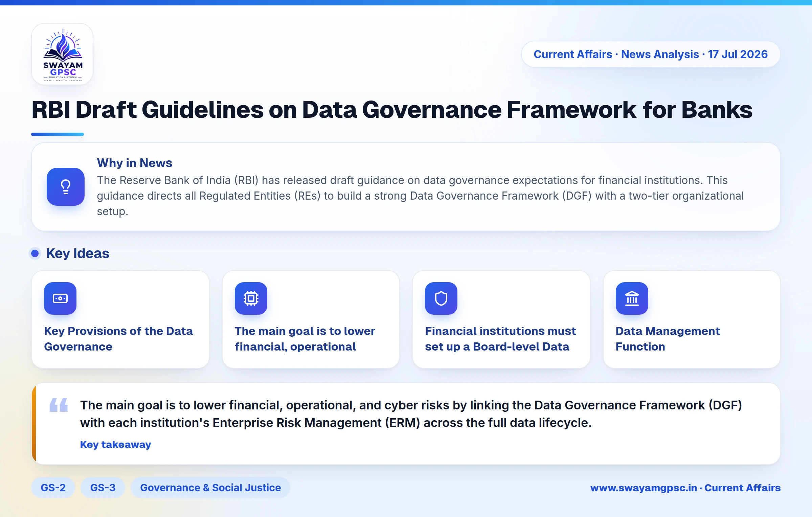Screen dimensions: 812x517
Task: Click the Why in News paragraph about RBI
Action: coord(420,196)
